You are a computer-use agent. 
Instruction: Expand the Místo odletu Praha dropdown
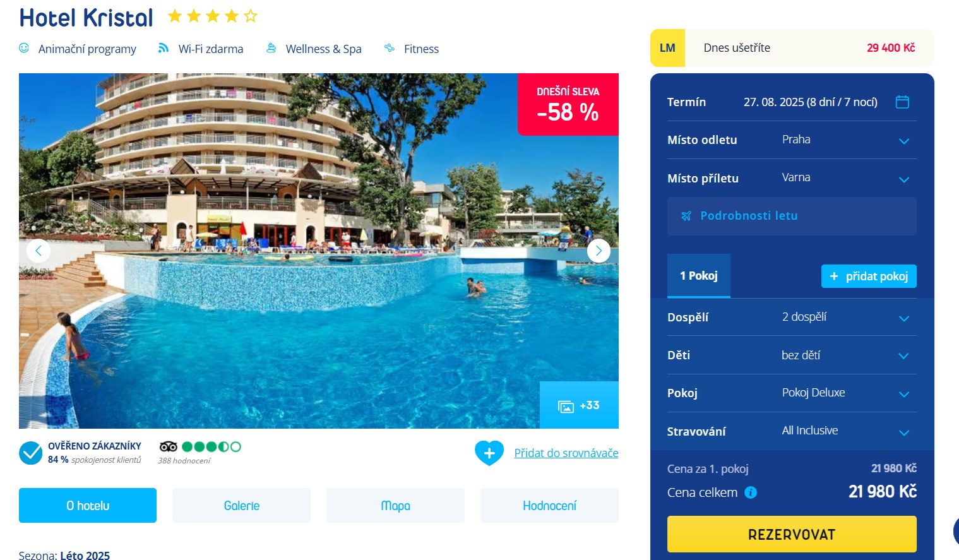click(x=792, y=140)
